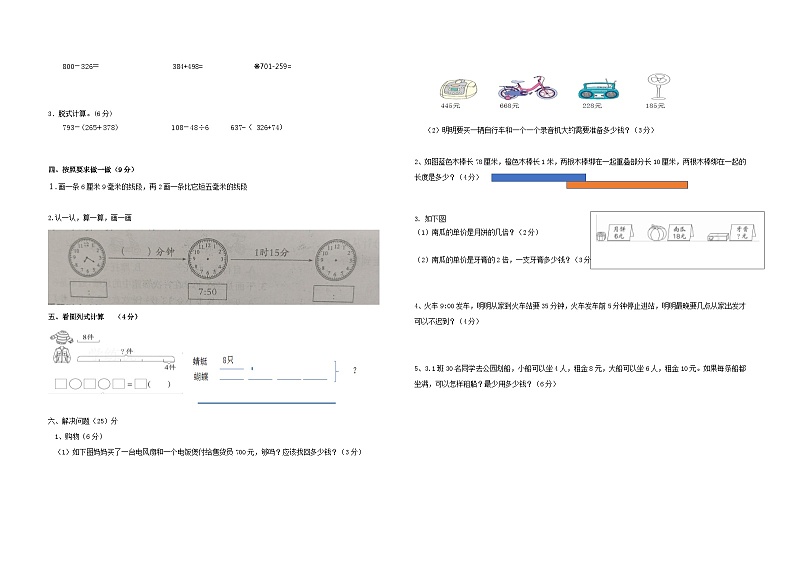Viewport: 794px width, 562px height.
Task: Click the equation "800-326="
Action: point(81,66)
